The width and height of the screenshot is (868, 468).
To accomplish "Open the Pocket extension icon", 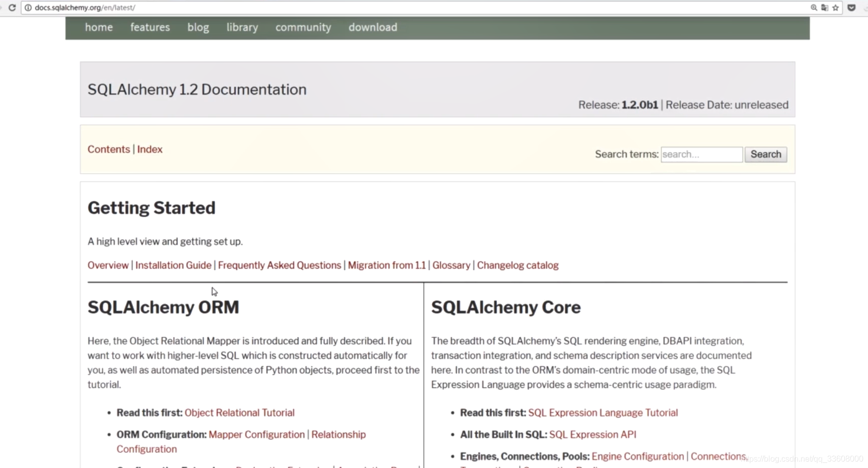I will 851,8.
